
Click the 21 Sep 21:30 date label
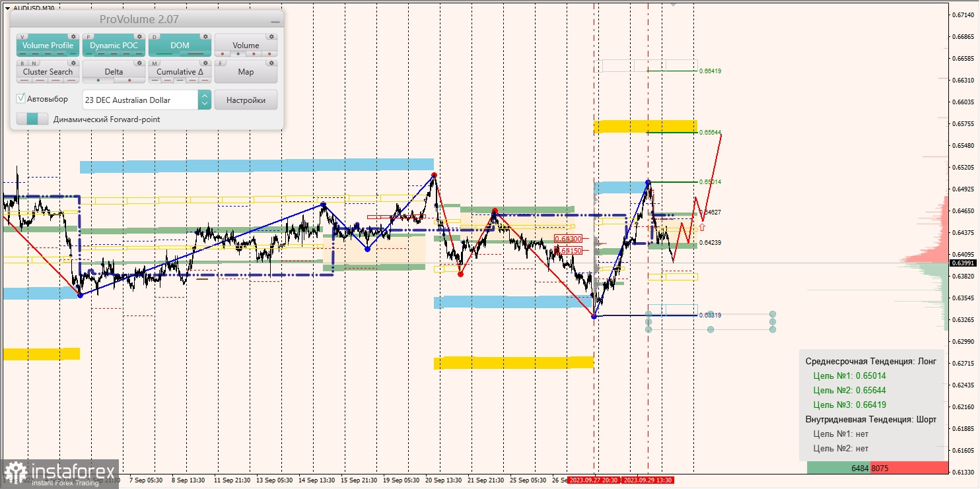tap(485, 480)
